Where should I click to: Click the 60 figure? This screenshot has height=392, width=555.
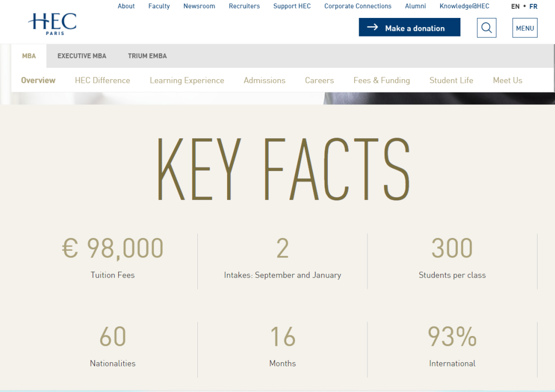pos(113,337)
